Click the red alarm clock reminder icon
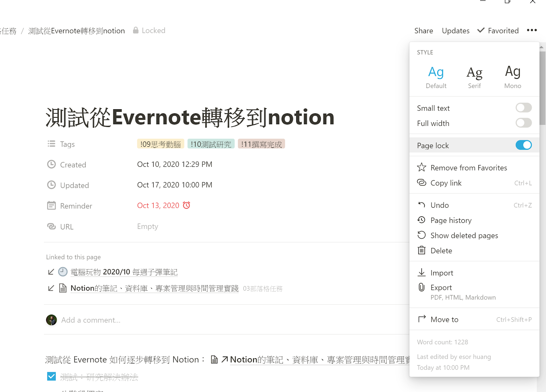 click(186, 205)
